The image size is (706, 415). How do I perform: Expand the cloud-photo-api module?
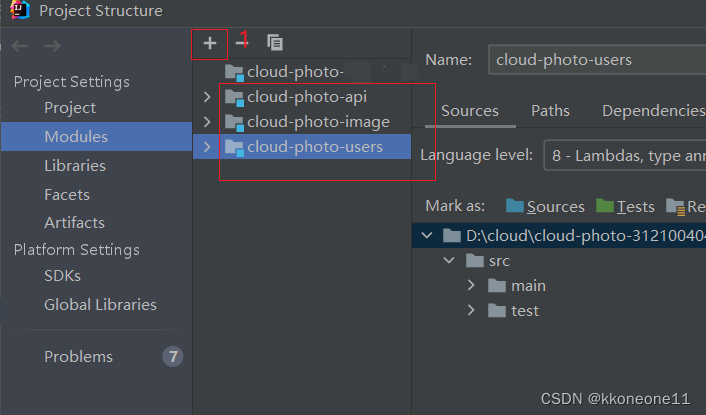click(x=207, y=97)
